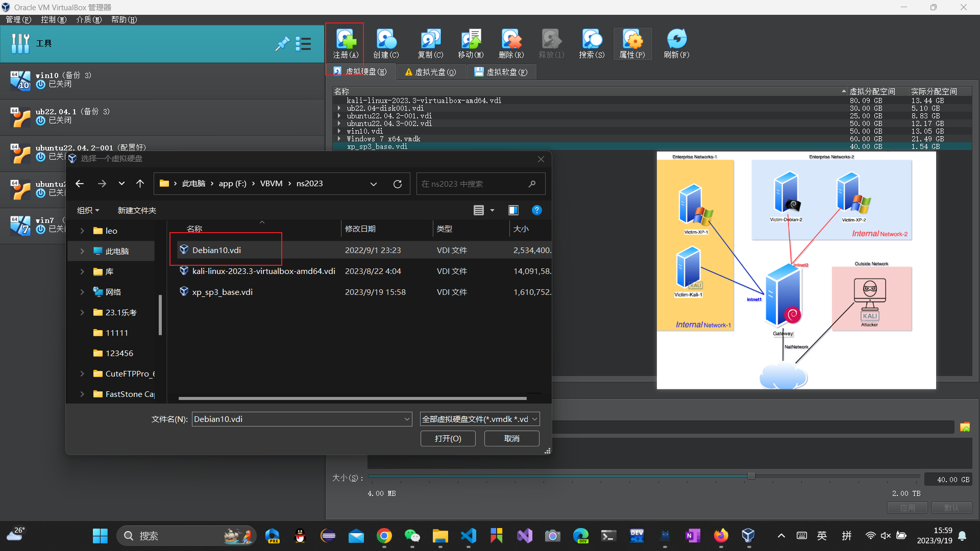Open Chrome from the taskbar
This screenshot has width=980, height=551.
pyautogui.click(x=384, y=536)
